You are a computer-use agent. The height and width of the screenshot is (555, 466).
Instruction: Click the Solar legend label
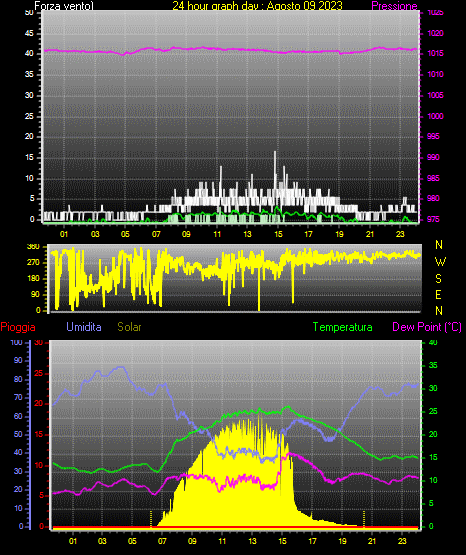[129, 327]
